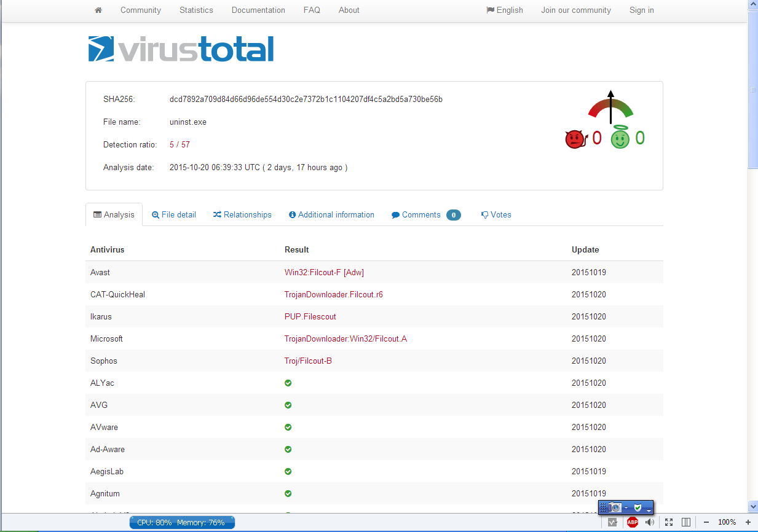Click Sophos result Troj/Filcout-B
Screen dimensions: 758x532
[x=308, y=361]
